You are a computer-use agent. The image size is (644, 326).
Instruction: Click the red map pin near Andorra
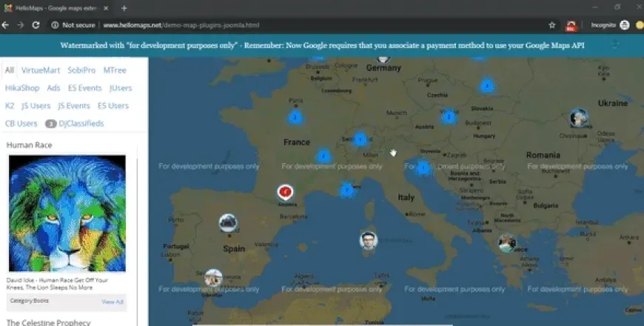pos(285,192)
